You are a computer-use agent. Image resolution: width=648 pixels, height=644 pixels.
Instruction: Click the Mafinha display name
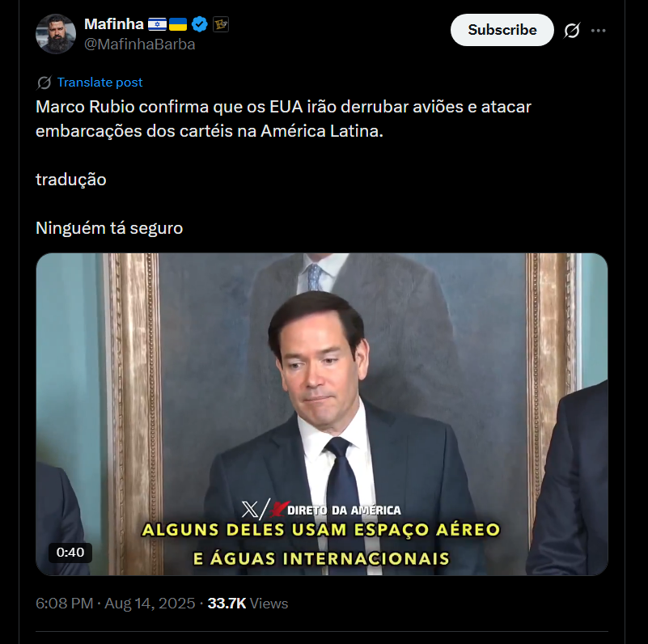[114, 24]
